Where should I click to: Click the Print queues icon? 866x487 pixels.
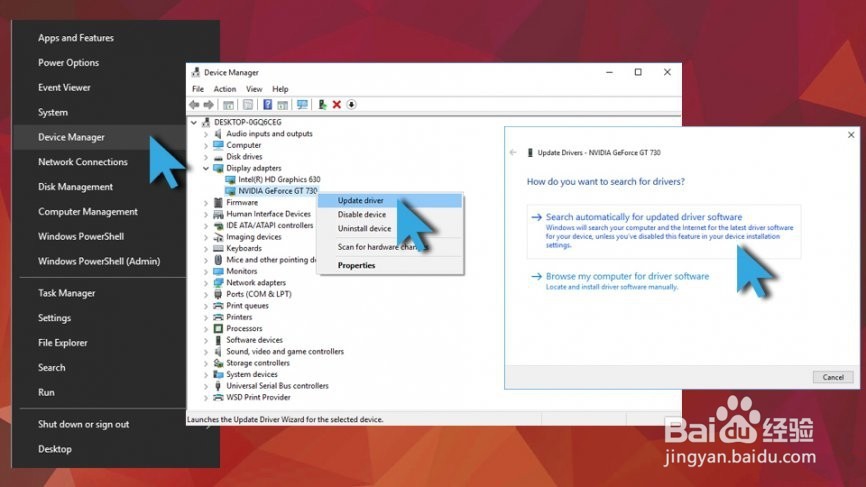(218, 305)
